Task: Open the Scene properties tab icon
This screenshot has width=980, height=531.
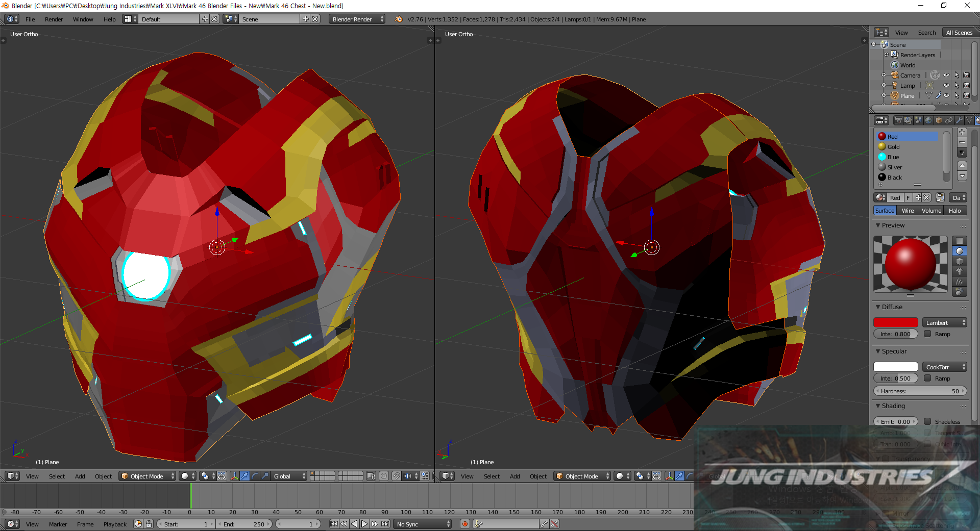Action: [x=918, y=120]
